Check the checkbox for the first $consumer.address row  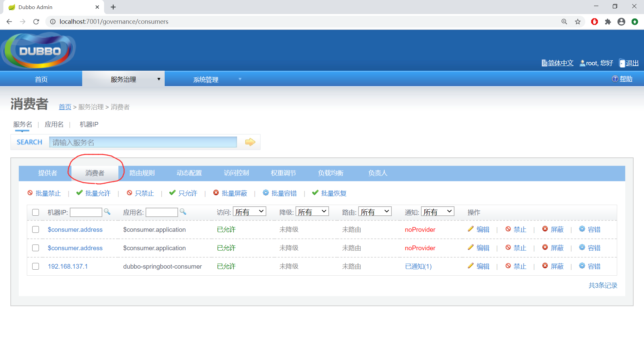tap(36, 229)
